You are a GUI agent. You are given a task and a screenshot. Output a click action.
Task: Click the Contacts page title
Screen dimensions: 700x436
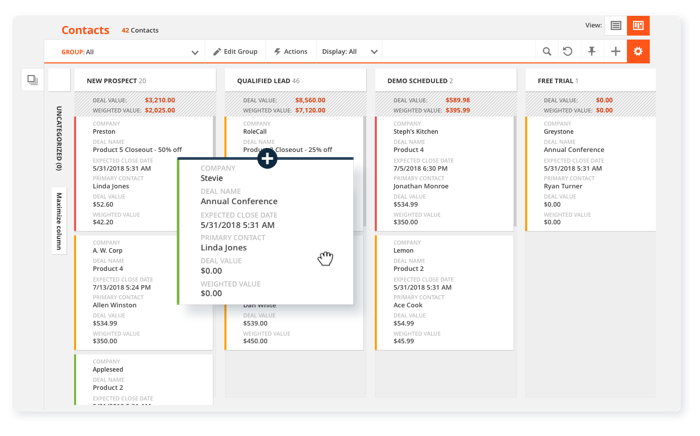point(85,30)
